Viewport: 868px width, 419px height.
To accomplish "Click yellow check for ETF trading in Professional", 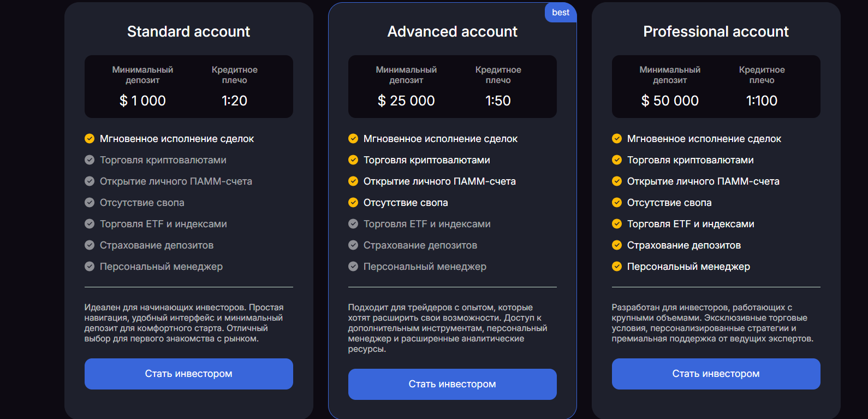I will (617, 224).
